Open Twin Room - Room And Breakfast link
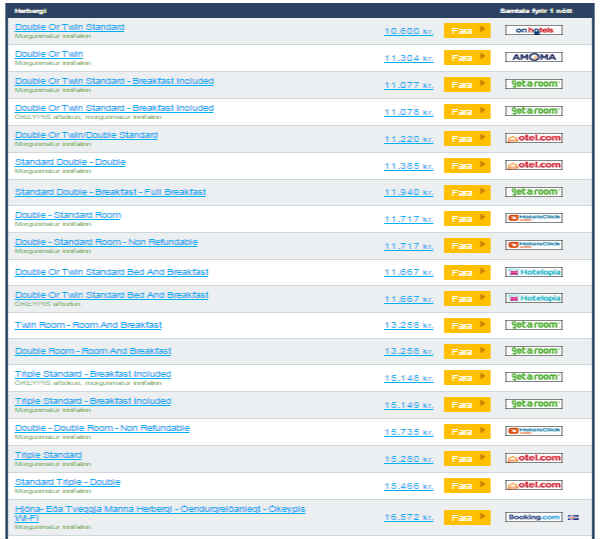 (88, 325)
